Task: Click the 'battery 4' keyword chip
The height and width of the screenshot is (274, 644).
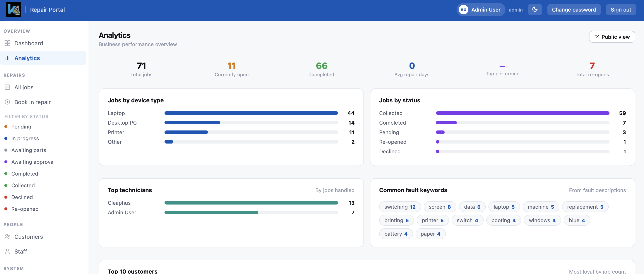Action: click(x=396, y=233)
